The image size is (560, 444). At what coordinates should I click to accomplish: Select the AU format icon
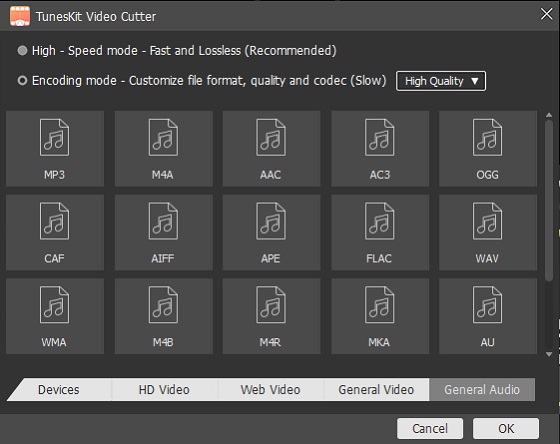(x=488, y=316)
